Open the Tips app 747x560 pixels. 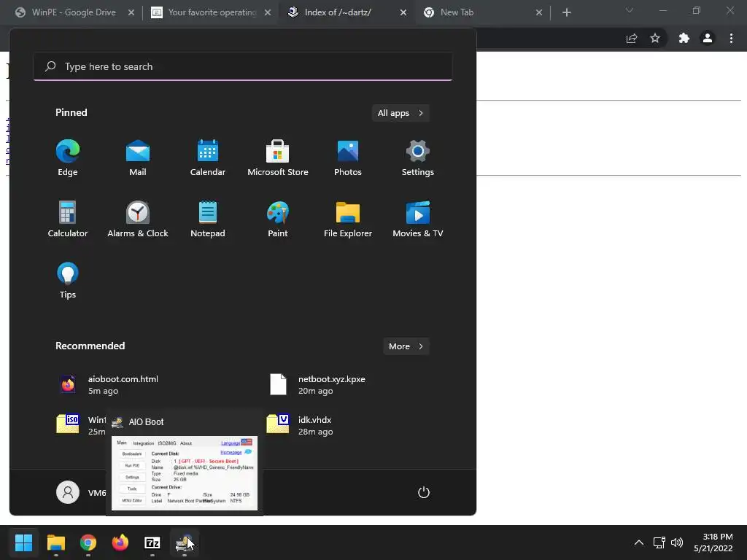coord(68,281)
